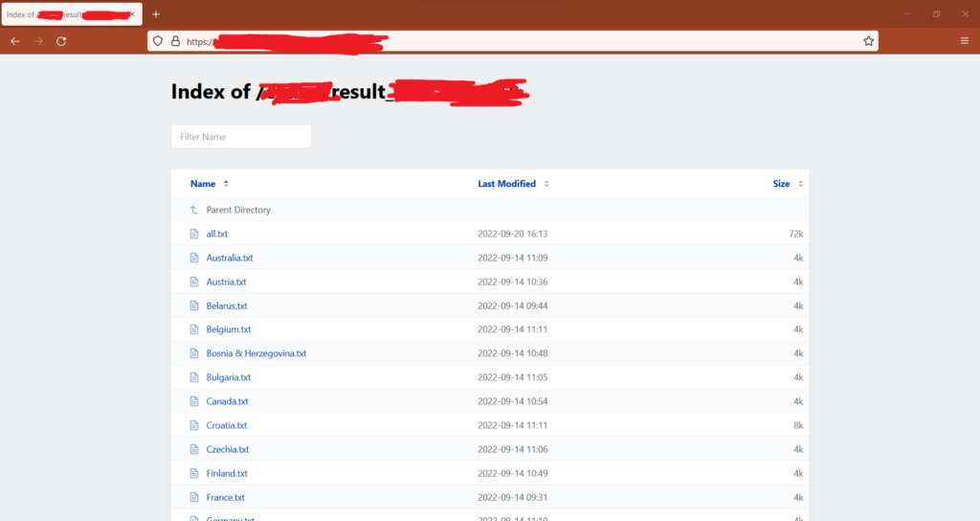Screen dimensions: 980x521
Task: Open the Australia.txt file link
Action: coord(230,258)
